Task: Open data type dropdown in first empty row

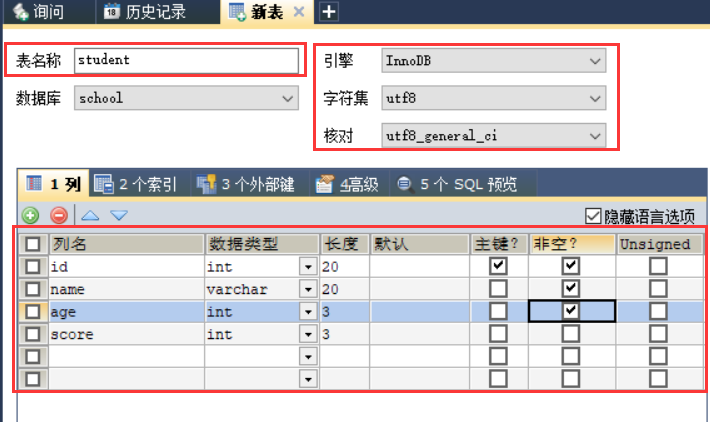Action: tap(308, 357)
